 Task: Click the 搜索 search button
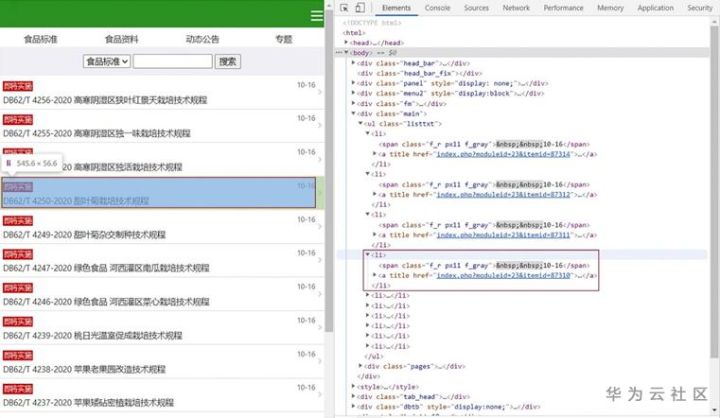pyautogui.click(x=228, y=61)
